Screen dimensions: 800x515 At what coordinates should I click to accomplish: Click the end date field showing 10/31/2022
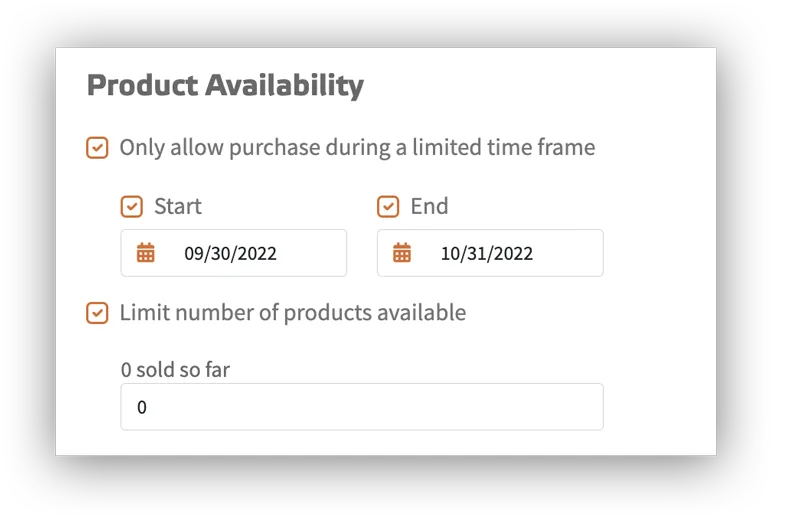coord(497,253)
